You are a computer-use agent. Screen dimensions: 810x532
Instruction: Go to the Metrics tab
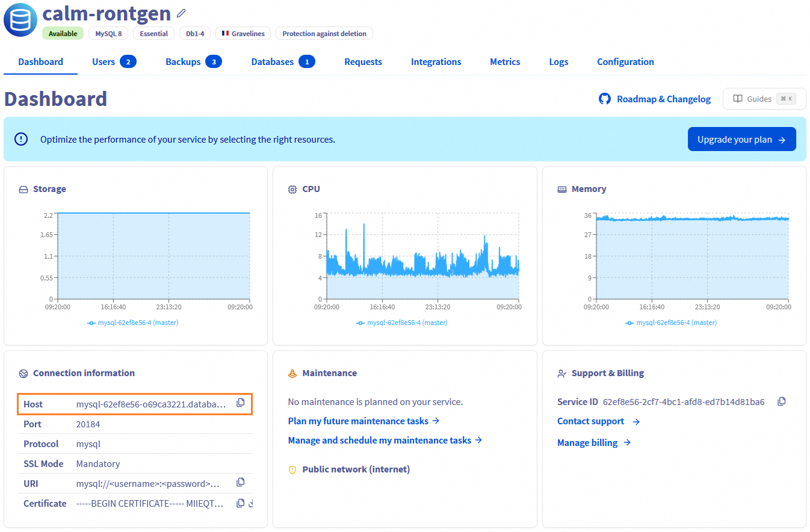(x=505, y=61)
